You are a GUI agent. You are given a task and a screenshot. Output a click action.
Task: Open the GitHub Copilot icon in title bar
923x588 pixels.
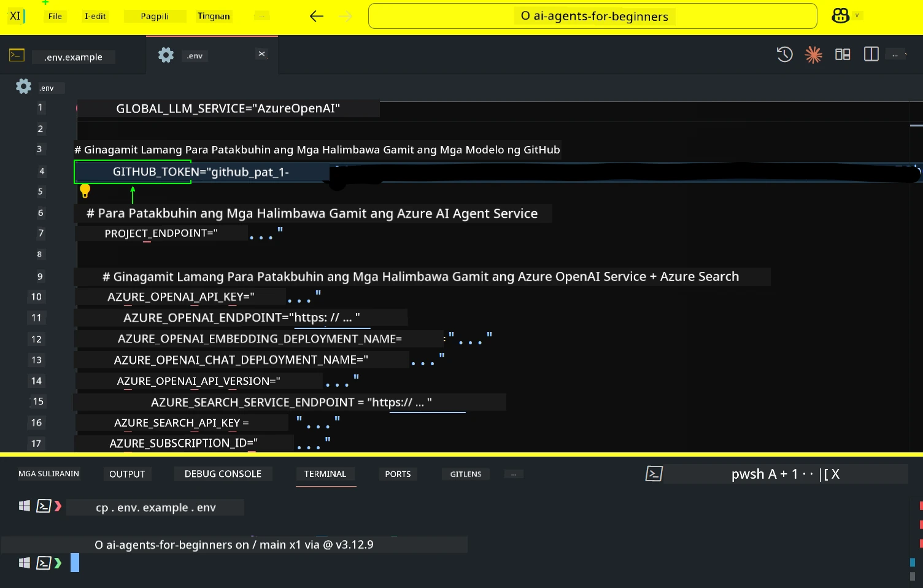[x=840, y=16]
